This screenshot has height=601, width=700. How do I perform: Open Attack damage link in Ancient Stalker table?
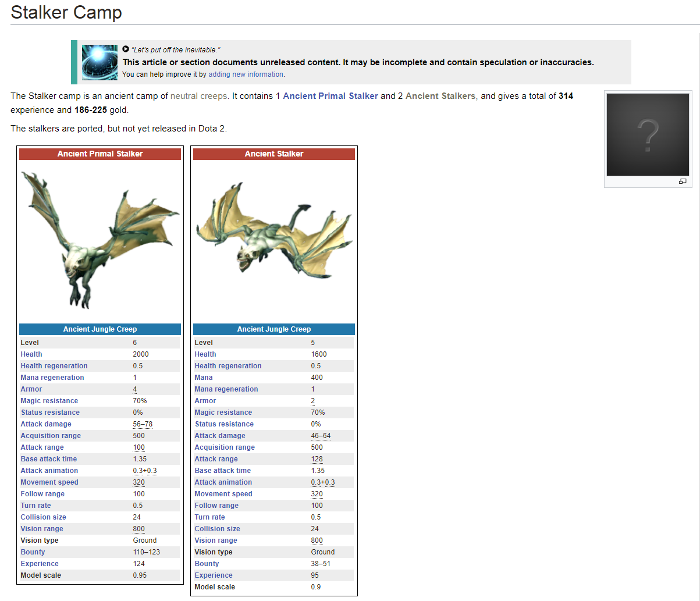click(x=220, y=436)
